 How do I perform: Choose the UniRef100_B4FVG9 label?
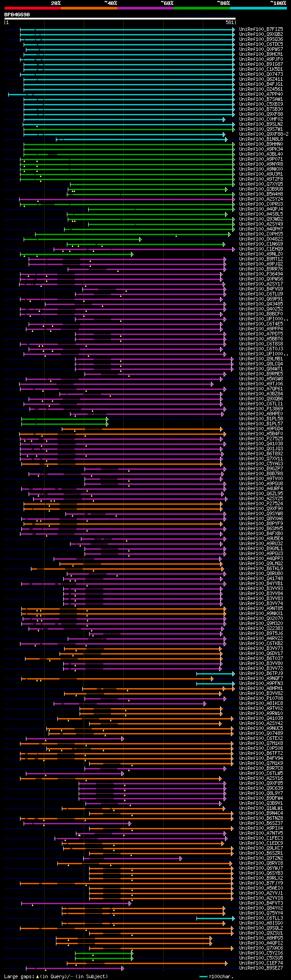point(261,289)
